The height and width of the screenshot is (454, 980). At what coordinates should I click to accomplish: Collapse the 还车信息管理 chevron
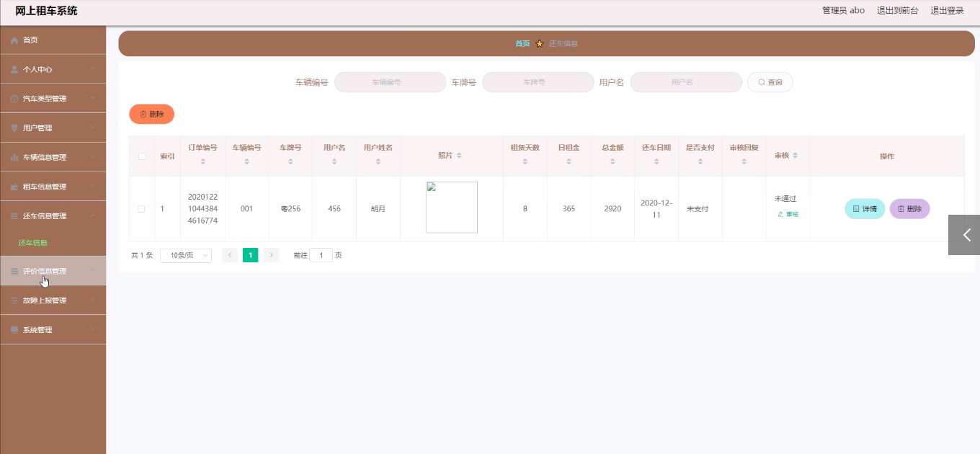tap(93, 216)
